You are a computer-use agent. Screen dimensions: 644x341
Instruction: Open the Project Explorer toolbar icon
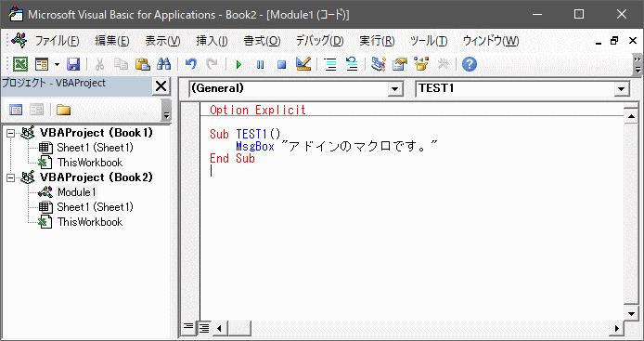tap(378, 64)
